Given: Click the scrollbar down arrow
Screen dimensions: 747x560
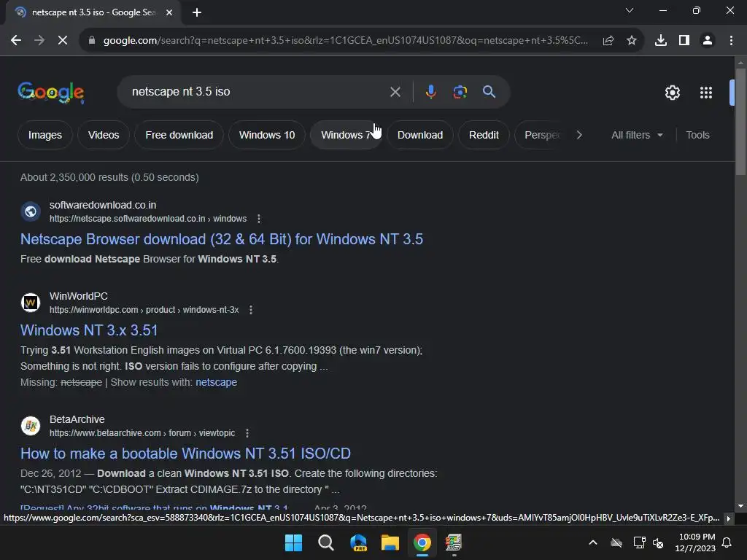Looking at the screenshot, I should tap(740, 506).
